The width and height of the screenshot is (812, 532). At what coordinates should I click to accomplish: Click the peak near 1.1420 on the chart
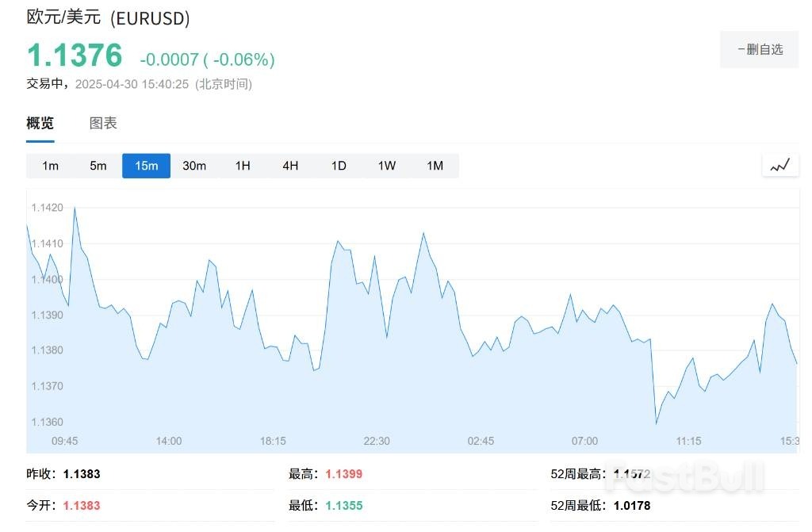click(x=75, y=208)
